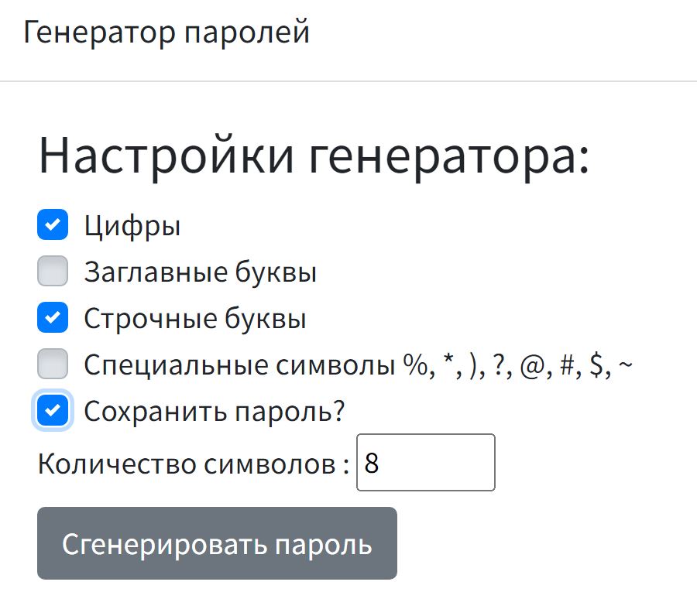Click the number 8 in the field
The height and width of the screenshot is (616, 697).
(x=372, y=463)
